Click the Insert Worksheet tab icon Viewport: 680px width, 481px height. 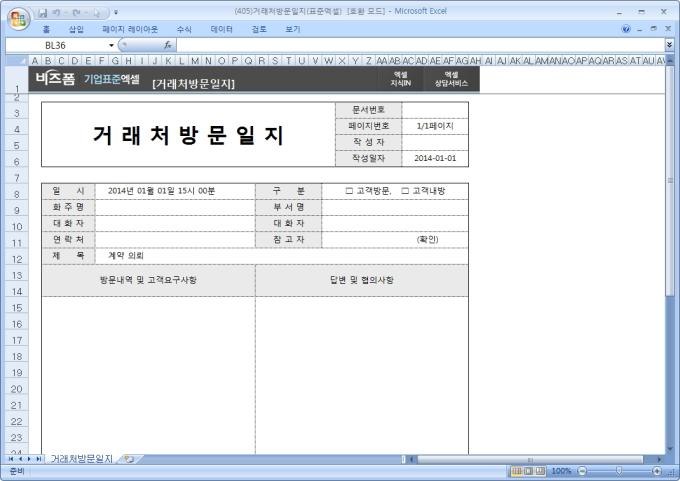[128, 459]
